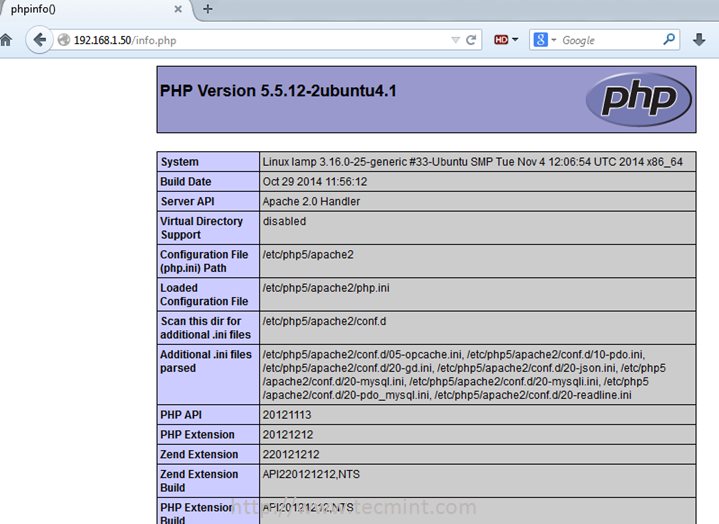The image size is (719, 524).
Task: Click the PHP Extension Build label
Action: 208,511
